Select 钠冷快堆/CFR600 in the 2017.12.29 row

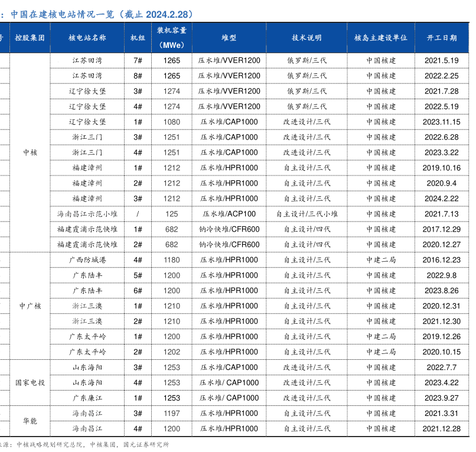(x=229, y=229)
